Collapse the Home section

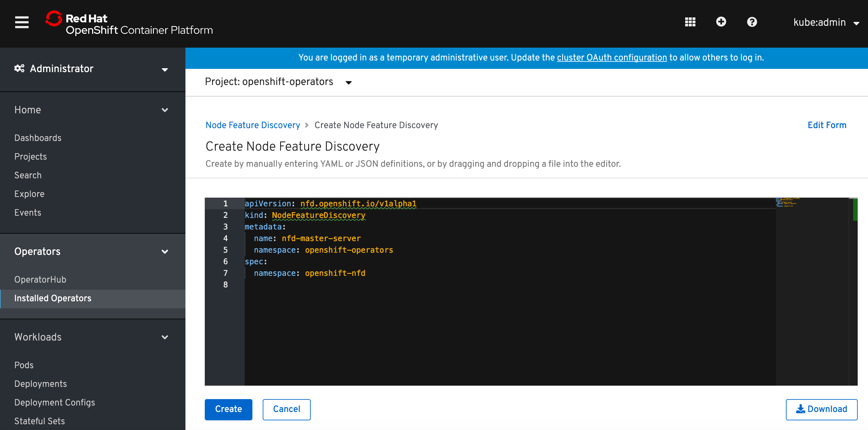[165, 110]
